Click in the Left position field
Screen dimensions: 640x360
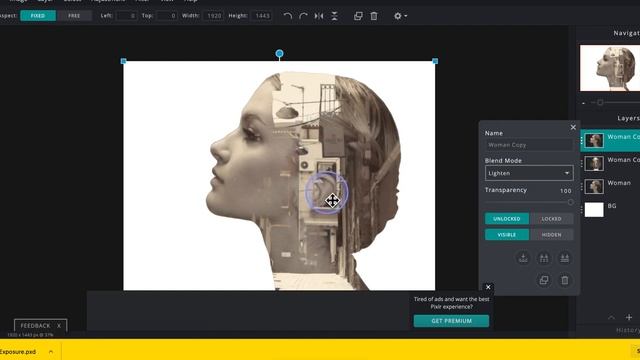127,16
